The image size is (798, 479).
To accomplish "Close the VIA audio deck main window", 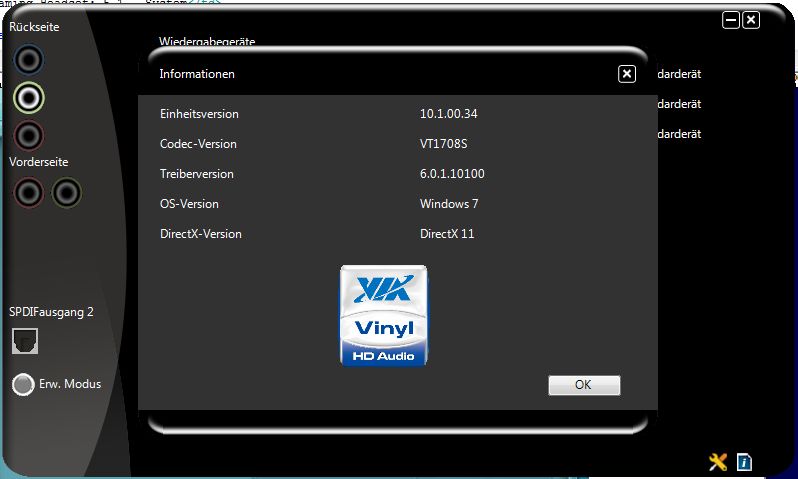I will [751, 20].
